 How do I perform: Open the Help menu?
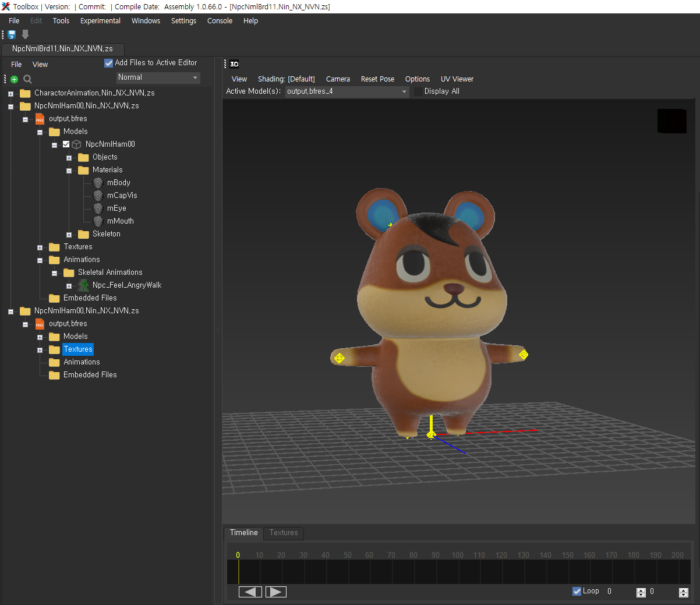[x=250, y=21]
